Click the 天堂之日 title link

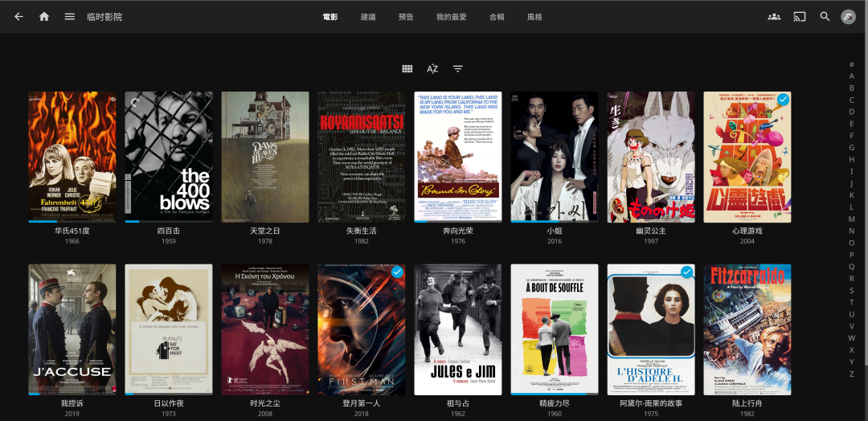(265, 231)
